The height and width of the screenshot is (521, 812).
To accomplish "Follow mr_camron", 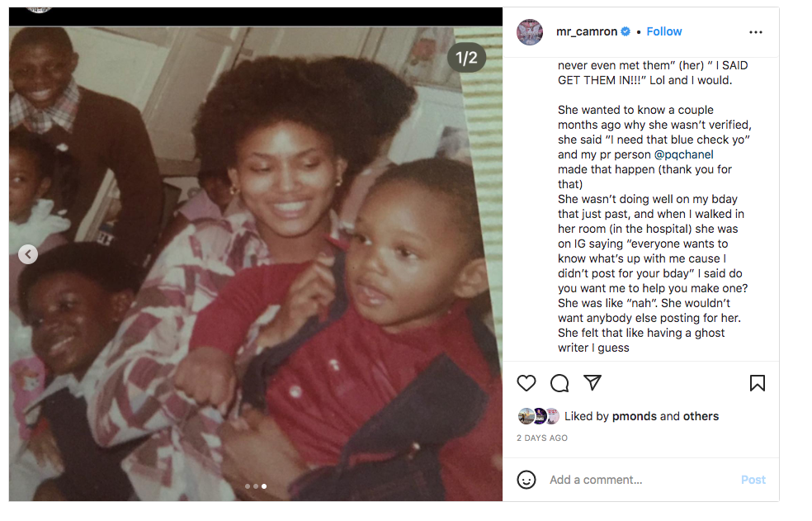I will [664, 31].
